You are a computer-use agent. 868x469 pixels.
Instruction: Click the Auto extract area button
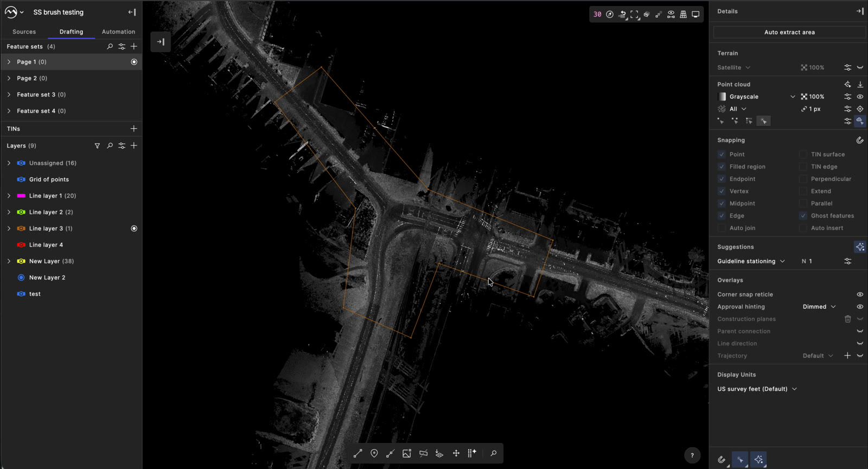tap(789, 32)
